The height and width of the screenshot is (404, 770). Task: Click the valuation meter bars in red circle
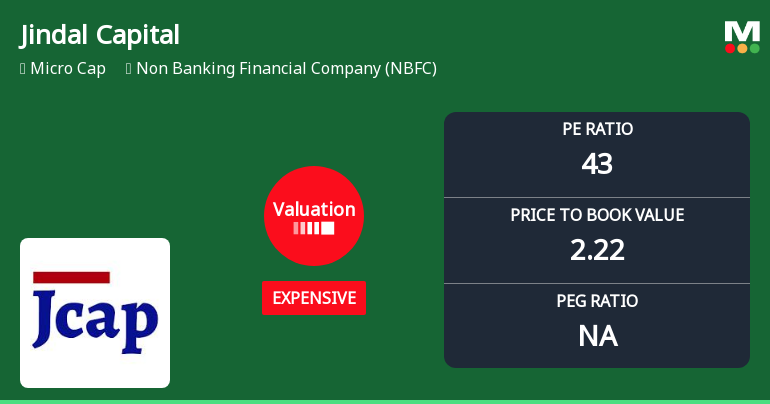[x=313, y=228]
